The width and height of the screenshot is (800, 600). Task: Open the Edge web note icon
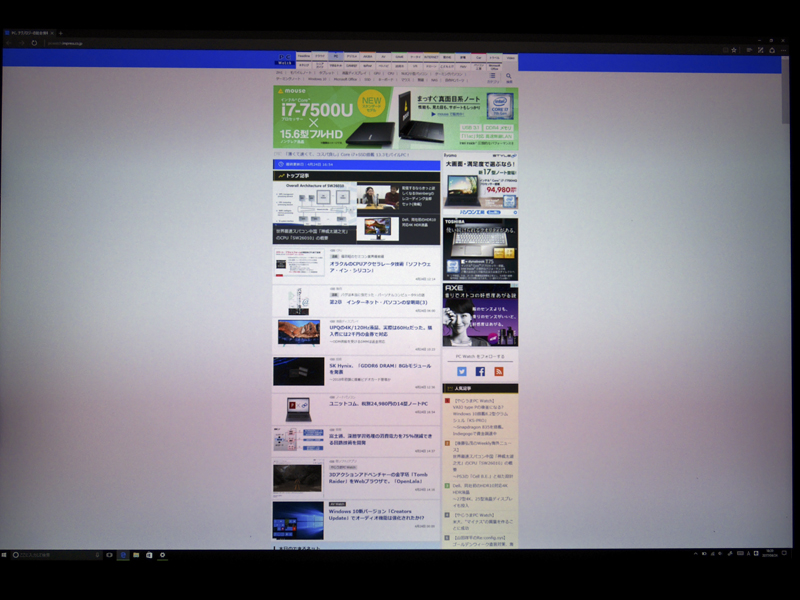(x=760, y=50)
